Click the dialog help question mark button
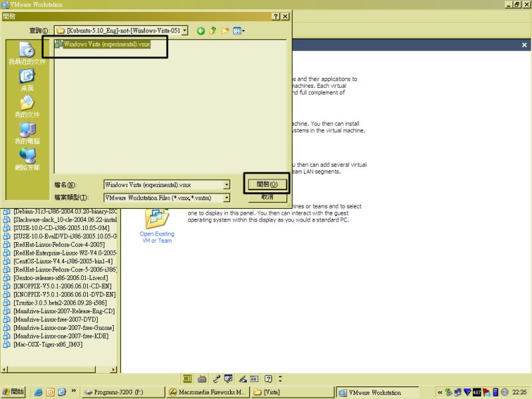The height and width of the screenshot is (399, 532). (276, 16)
